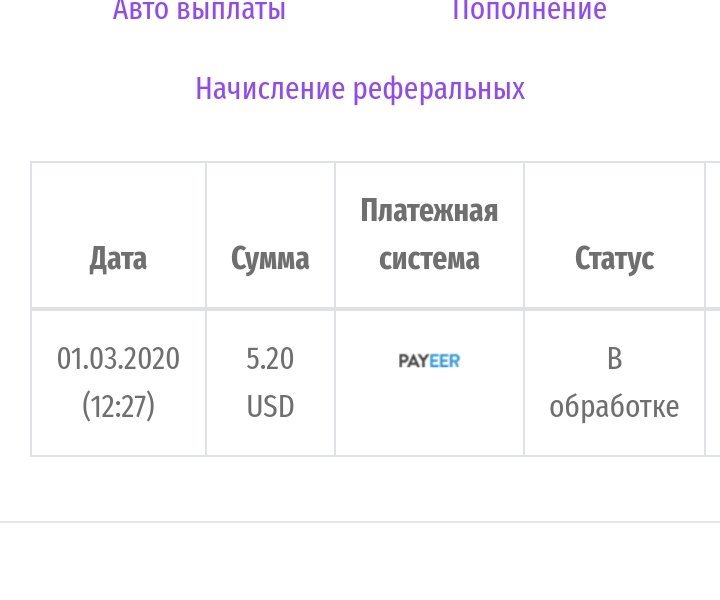This screenshot has height=600, width=720.
Task: Click the Платежная система column header
Action: tap(429, 235)
